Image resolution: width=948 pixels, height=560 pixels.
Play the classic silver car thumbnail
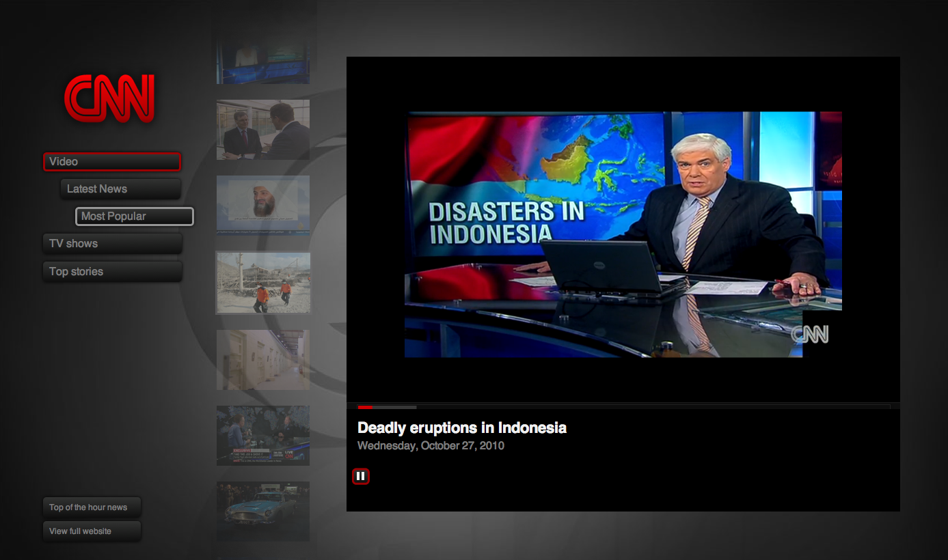tap(263, 512)
